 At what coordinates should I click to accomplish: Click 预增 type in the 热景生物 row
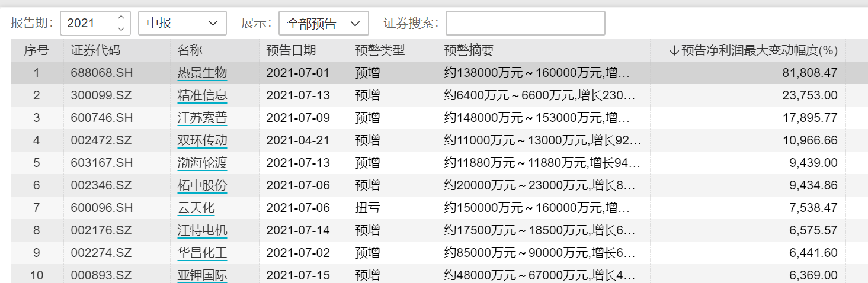click(x=367, y=73)
